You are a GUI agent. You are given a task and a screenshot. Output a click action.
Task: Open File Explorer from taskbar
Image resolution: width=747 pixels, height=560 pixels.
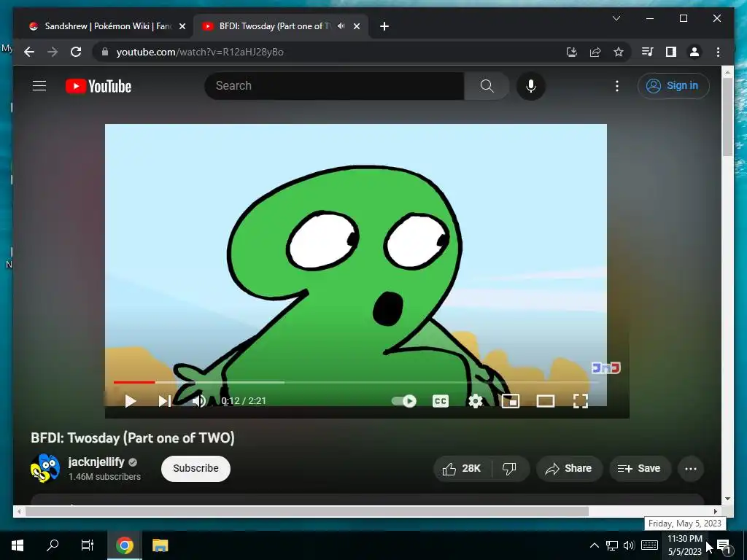160,545
